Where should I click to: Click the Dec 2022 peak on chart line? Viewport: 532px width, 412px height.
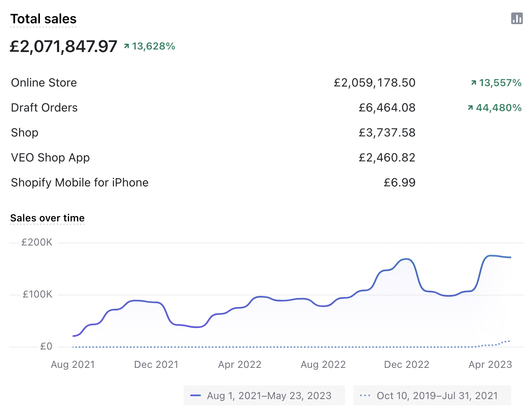tap(407, 259)
